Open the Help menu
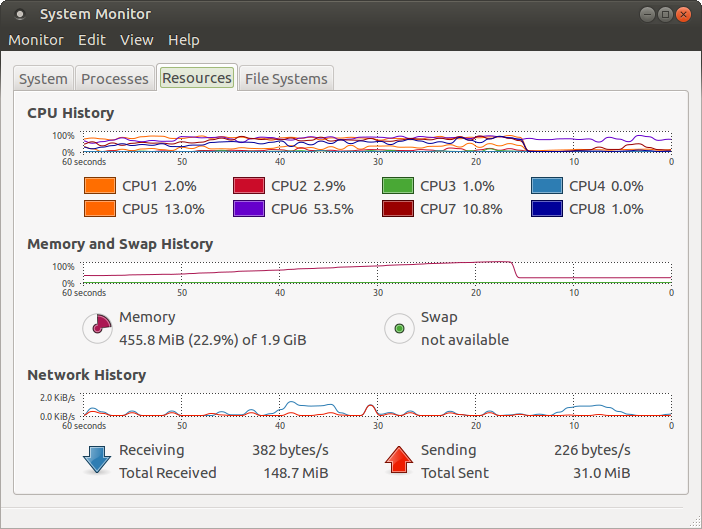The image size is (702, 529). pyautogui.click(x=184, y=40)
